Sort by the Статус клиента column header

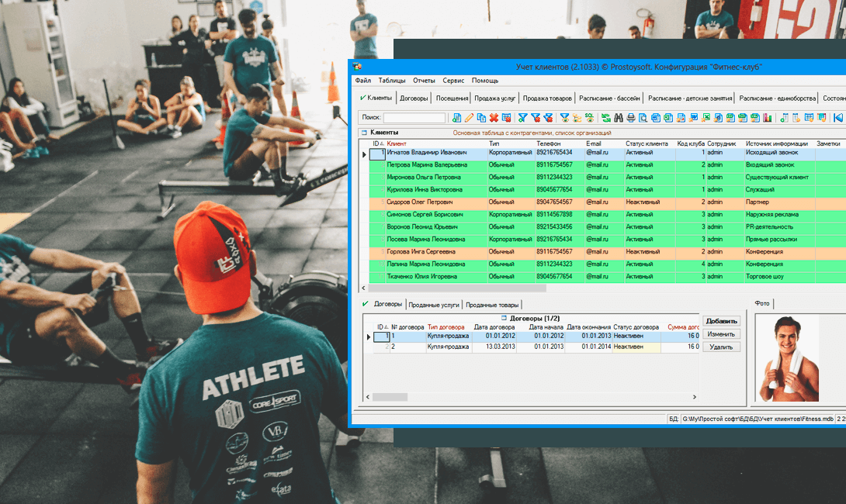pyautogui.click(x=647, y=144)
